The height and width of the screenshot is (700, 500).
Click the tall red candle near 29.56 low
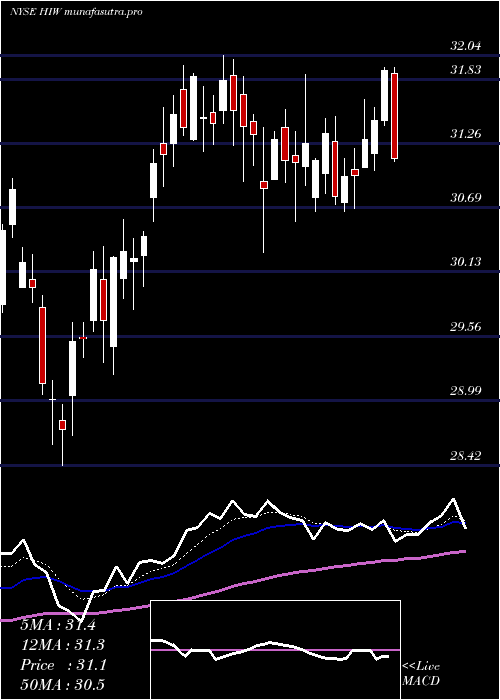[42, 345]
